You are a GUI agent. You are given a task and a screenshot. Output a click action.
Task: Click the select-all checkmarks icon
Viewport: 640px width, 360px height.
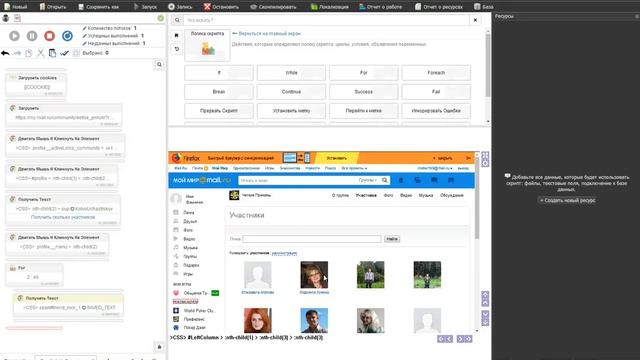(64, 53)
